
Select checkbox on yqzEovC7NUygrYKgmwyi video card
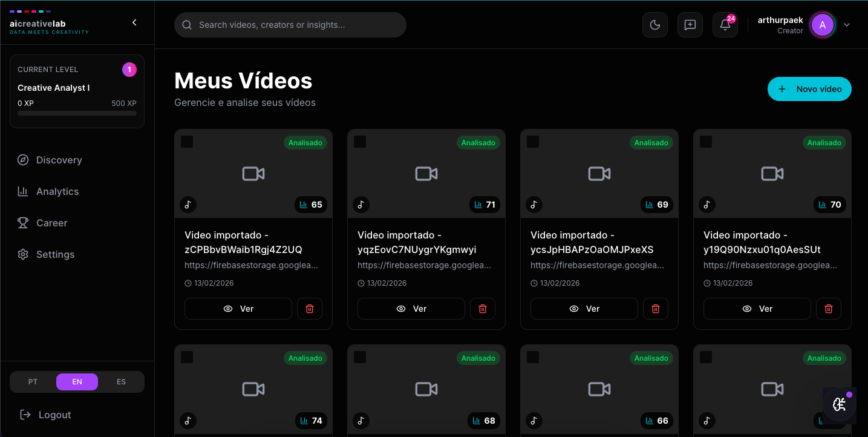click(x=360, y=142)
